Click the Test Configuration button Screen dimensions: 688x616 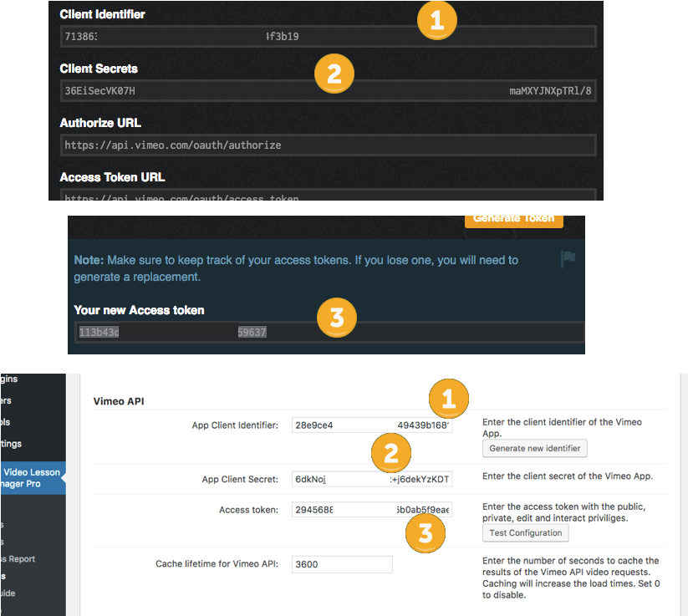[525, 532]
